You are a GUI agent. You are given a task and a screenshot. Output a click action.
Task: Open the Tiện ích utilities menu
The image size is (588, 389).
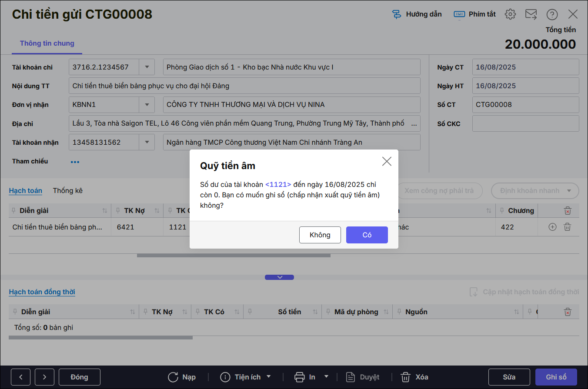[x=246, y=377]
